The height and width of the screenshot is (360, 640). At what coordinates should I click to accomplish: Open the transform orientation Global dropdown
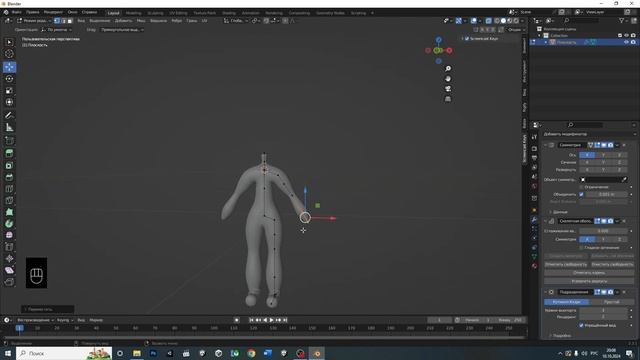point(236,20)
